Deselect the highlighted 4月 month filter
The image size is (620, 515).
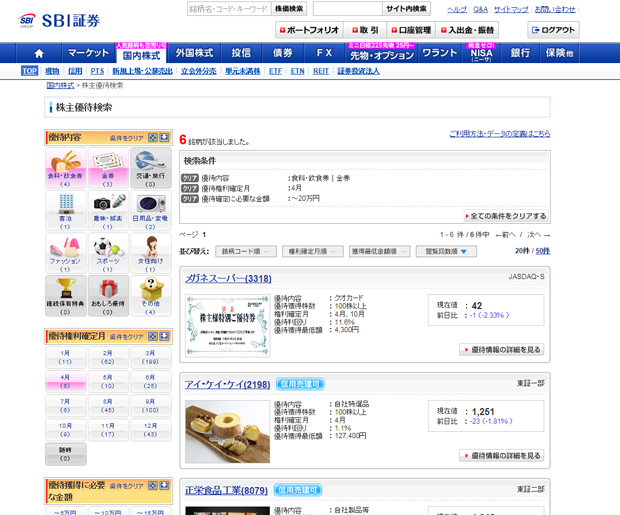(66, 381)
